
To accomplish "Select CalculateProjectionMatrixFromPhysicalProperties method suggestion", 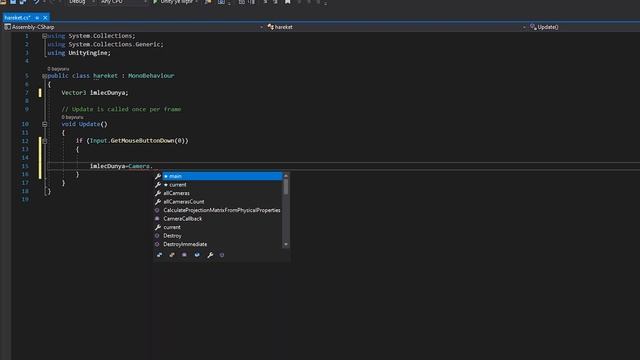I will [x=218, y=210].
